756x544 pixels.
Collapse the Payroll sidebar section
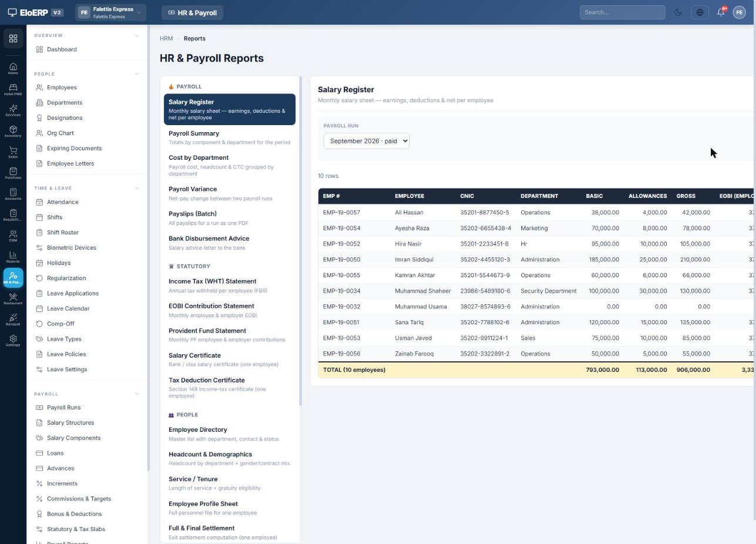click(137, 394)
